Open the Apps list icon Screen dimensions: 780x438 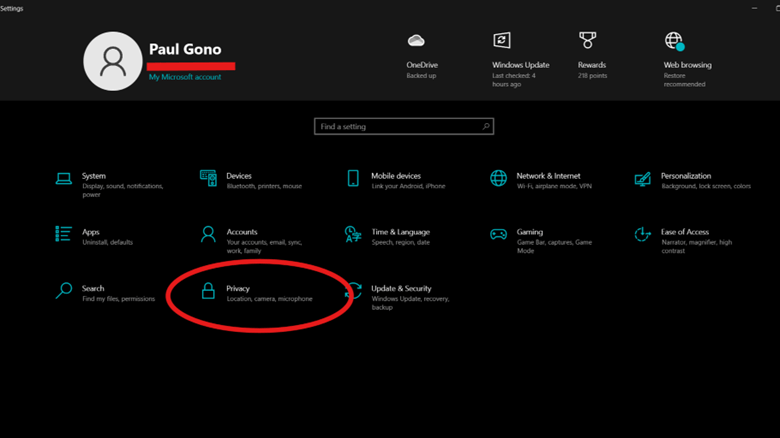(x=64, y=235)
